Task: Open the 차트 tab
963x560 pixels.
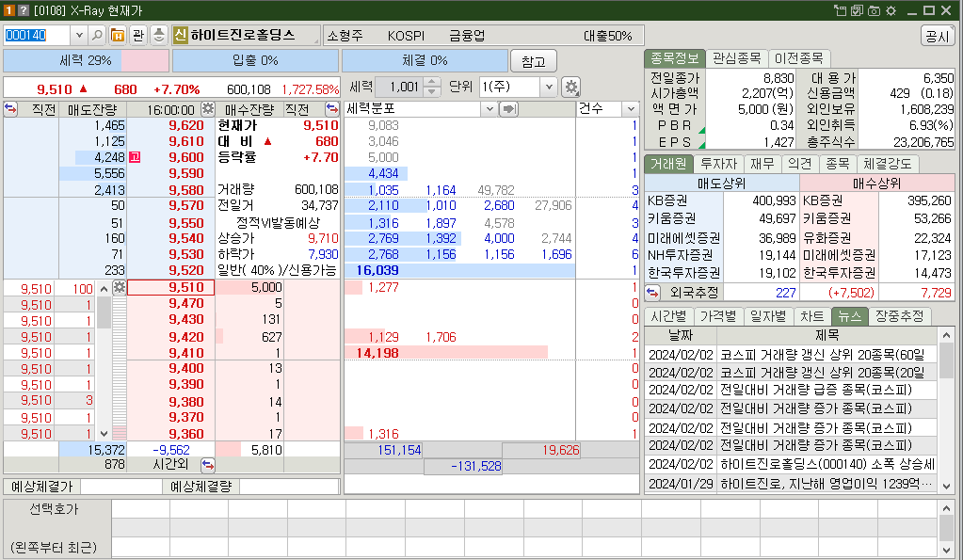Action: click(x=812, y=316)
